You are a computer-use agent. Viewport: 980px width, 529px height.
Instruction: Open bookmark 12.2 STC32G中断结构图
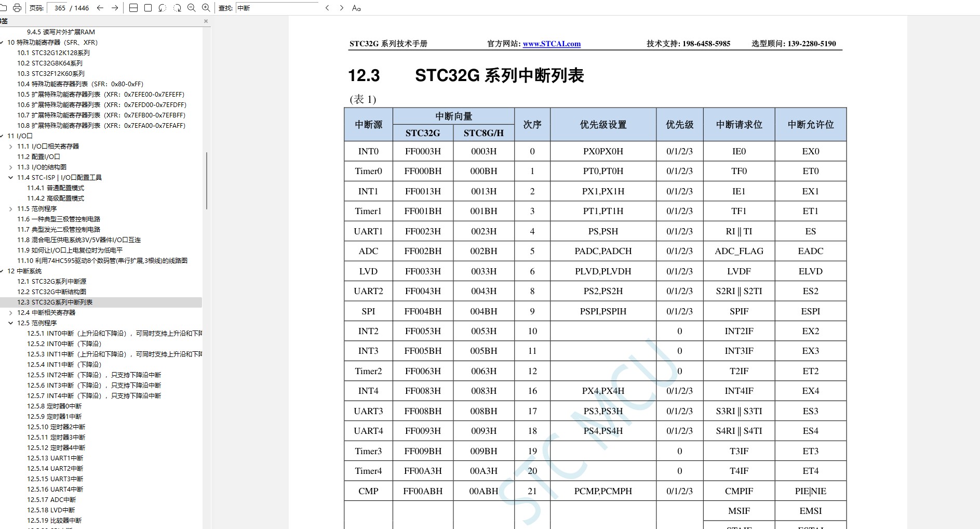coord(52,292)
